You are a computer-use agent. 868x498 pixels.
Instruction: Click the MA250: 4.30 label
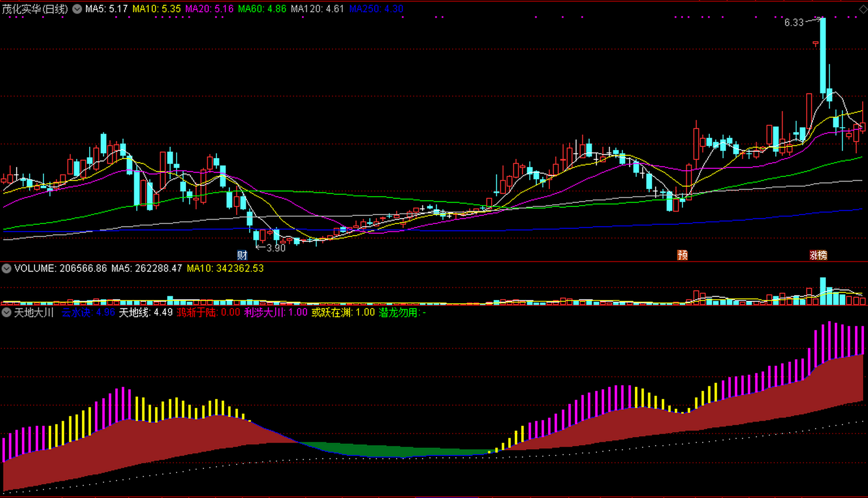pos(376,9)
